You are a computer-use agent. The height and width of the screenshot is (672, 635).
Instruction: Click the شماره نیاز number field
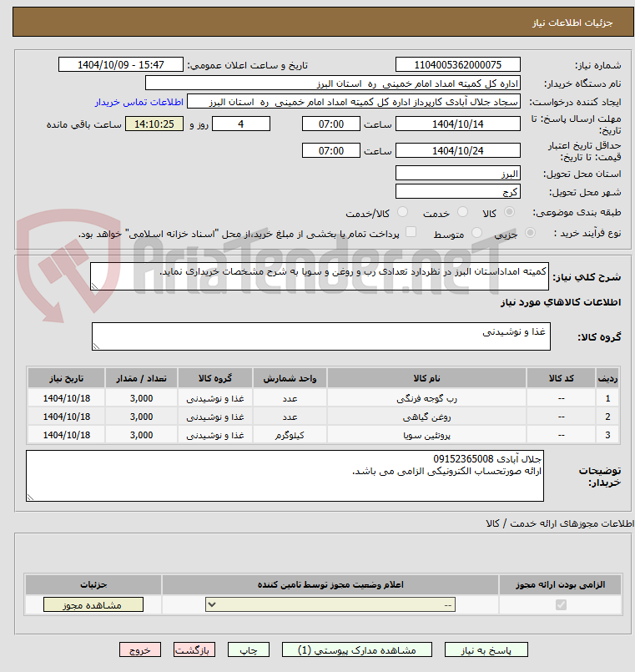[x=457, y=65]
